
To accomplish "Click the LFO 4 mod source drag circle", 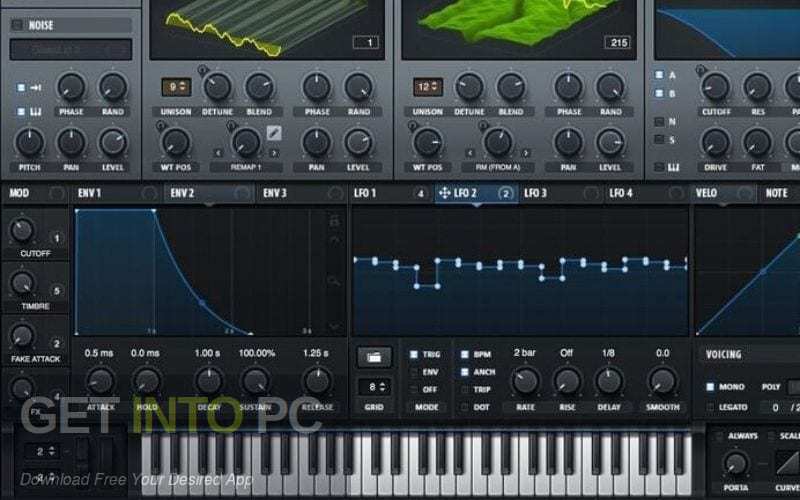I will [676, 193].
